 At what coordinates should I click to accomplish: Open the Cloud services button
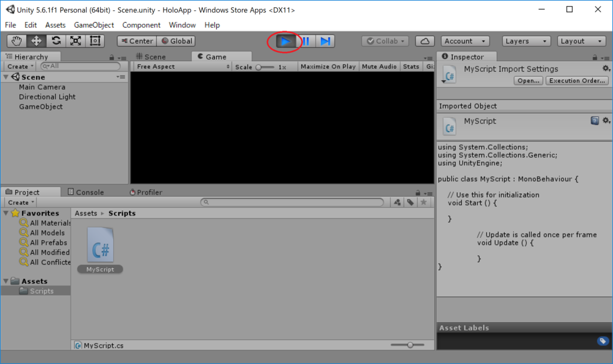tap(425, 41)
